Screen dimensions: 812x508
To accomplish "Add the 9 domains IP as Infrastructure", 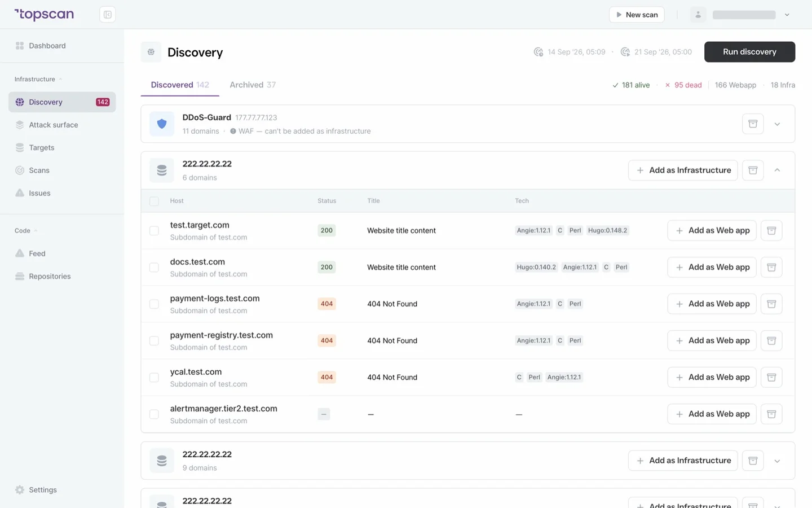I will pyautogui.click(x=683, y=461).
